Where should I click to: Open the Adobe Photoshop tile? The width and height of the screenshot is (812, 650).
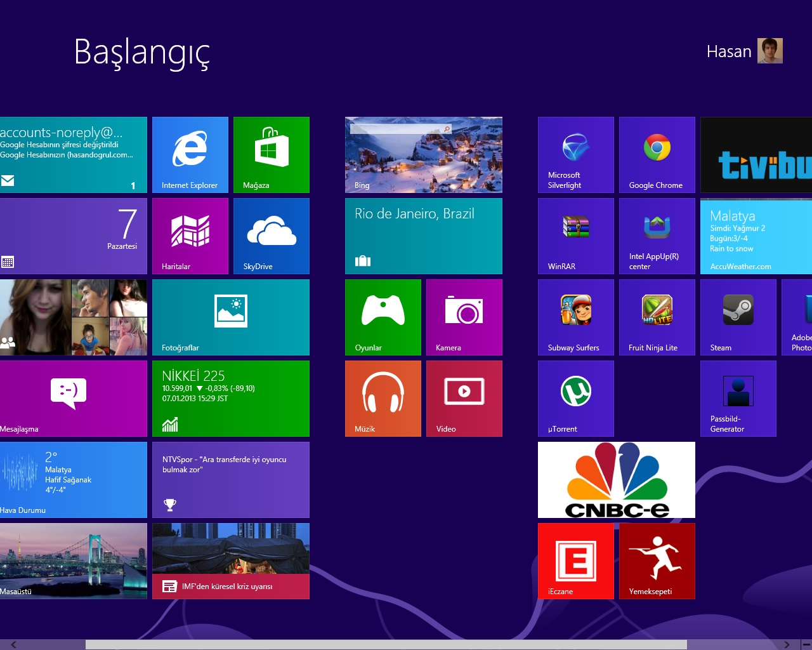coord(797,317)
